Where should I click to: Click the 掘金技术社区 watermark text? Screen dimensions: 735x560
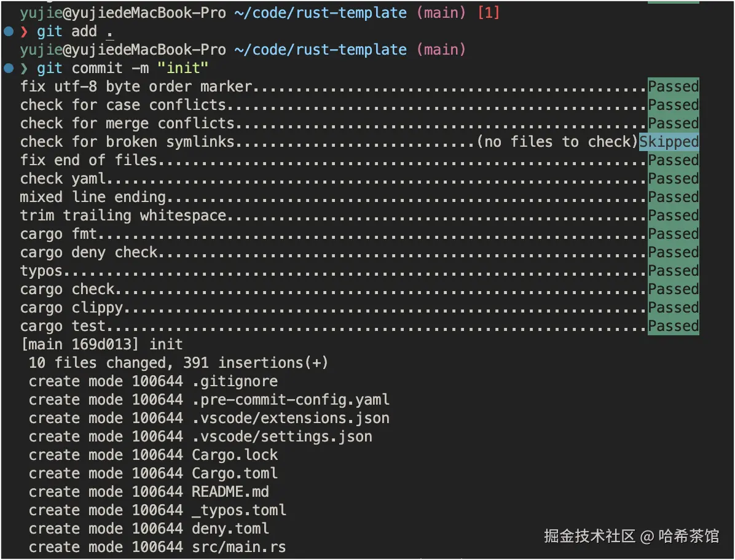589,536
